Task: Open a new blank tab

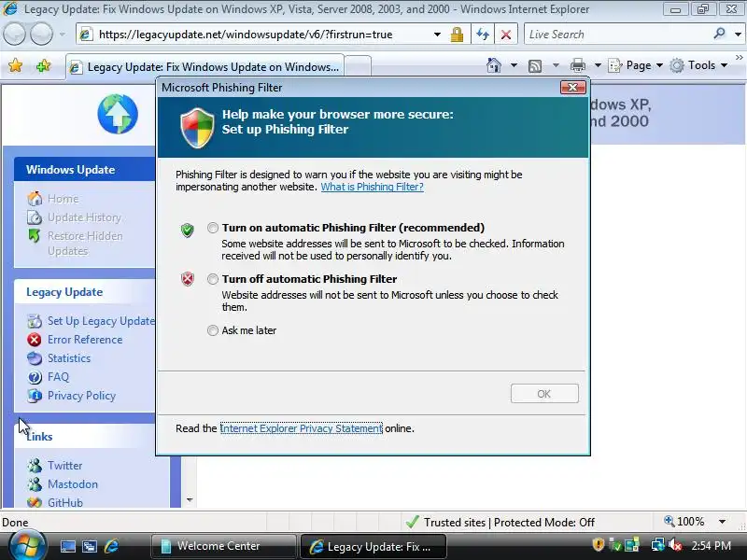Action: [x=358, y=66]
